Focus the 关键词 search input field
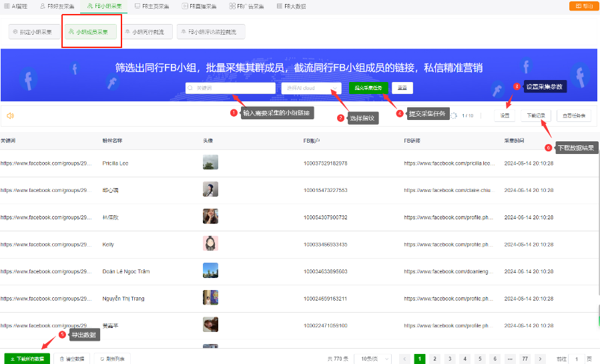Image resolution: width=600 pixels, height=364 pixels. (230, 88)
